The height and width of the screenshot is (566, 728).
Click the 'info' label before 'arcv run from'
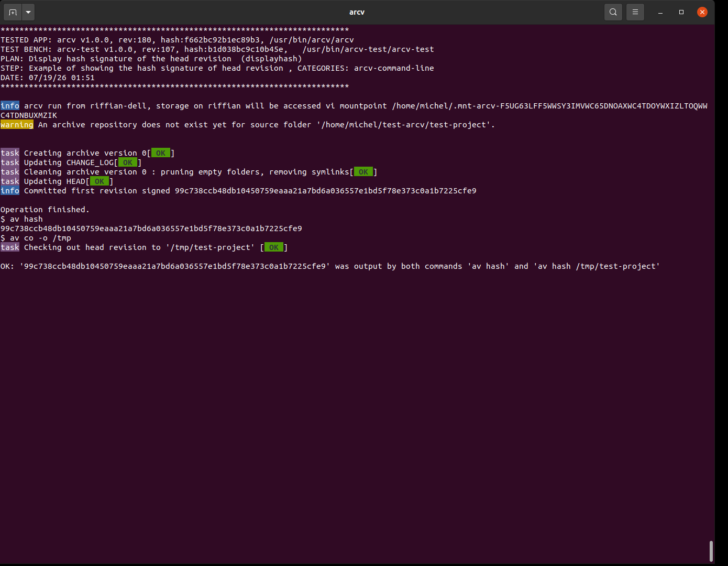click(10, 106)
